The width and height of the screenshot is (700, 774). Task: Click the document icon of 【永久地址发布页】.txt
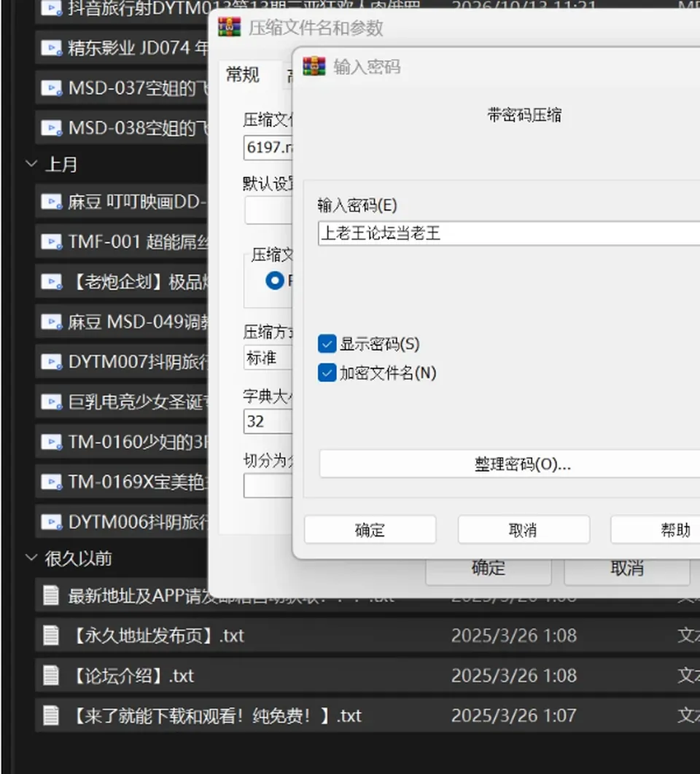tap(51, 636)
